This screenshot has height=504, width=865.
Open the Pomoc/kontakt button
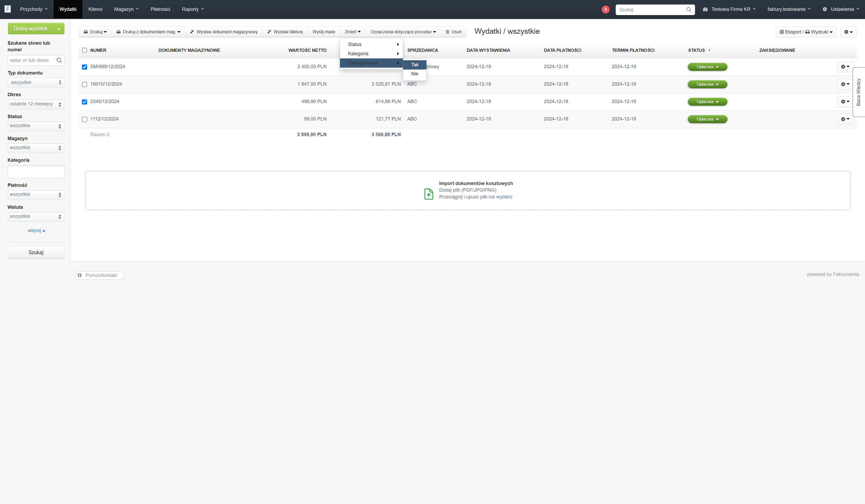pos(99,275)
